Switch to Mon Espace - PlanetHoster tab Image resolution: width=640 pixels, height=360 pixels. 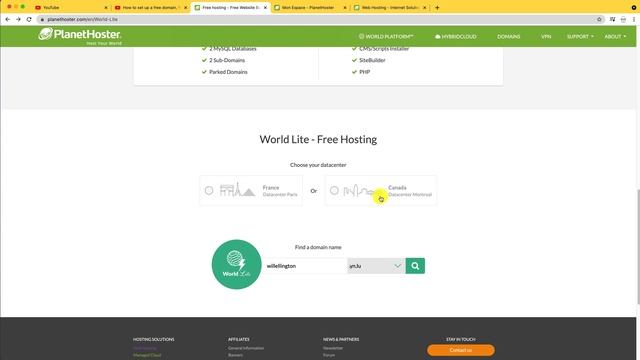click(309, 7)
